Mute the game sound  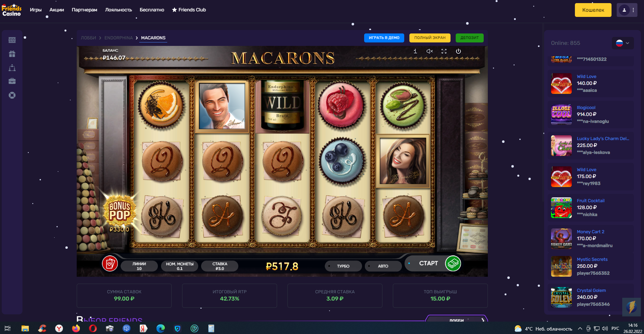click(x=429, y=51)
